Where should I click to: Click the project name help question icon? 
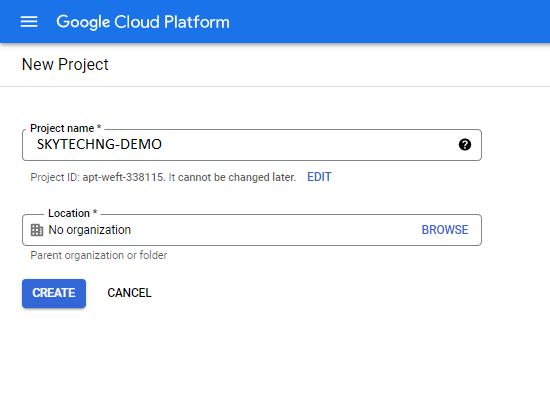[465, 145]
